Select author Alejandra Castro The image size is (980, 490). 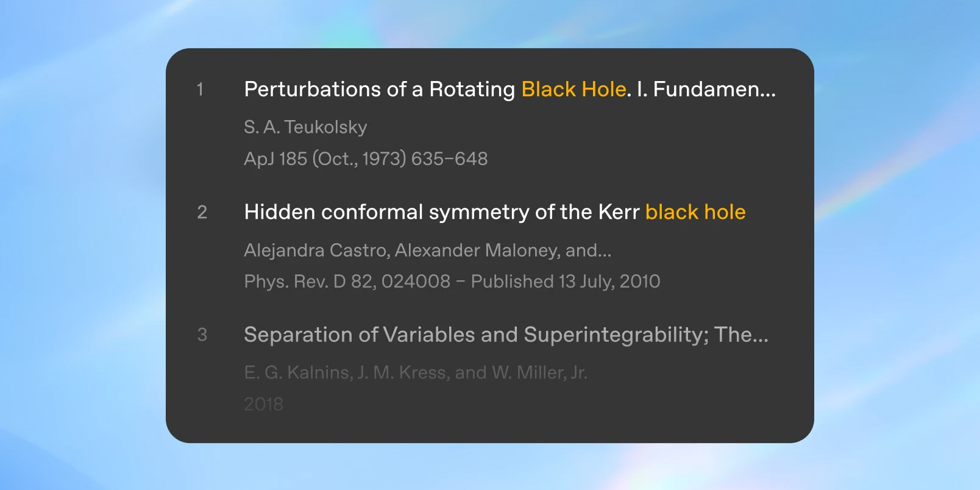tap(316, 250)
